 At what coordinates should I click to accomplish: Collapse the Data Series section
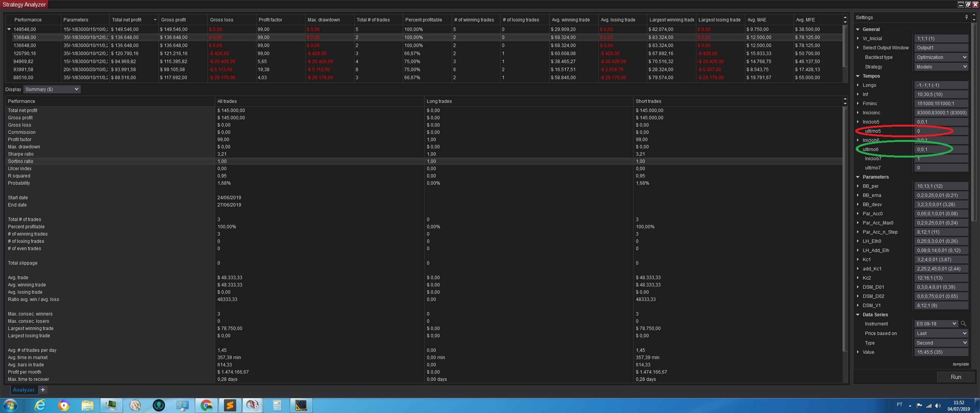(858, 315)
